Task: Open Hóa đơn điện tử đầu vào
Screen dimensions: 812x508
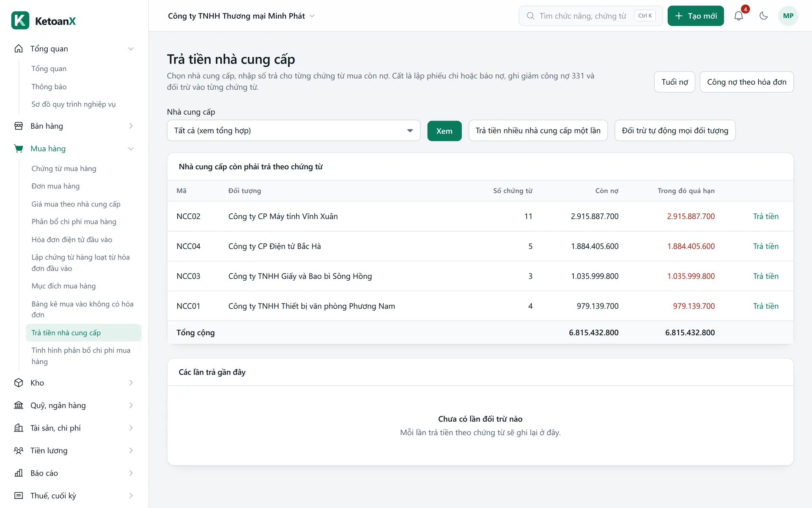Action: coord(72,240)
